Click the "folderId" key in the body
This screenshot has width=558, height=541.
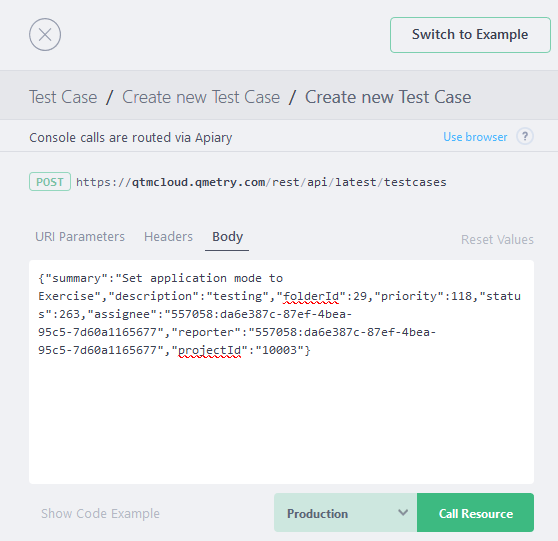pyautogui.click(x=311, y=296)
